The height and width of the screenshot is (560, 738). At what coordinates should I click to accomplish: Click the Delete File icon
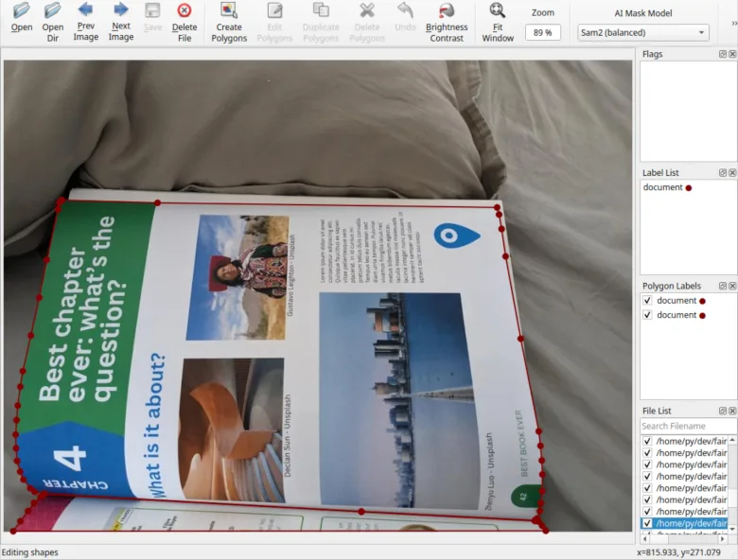coord(184,11)
